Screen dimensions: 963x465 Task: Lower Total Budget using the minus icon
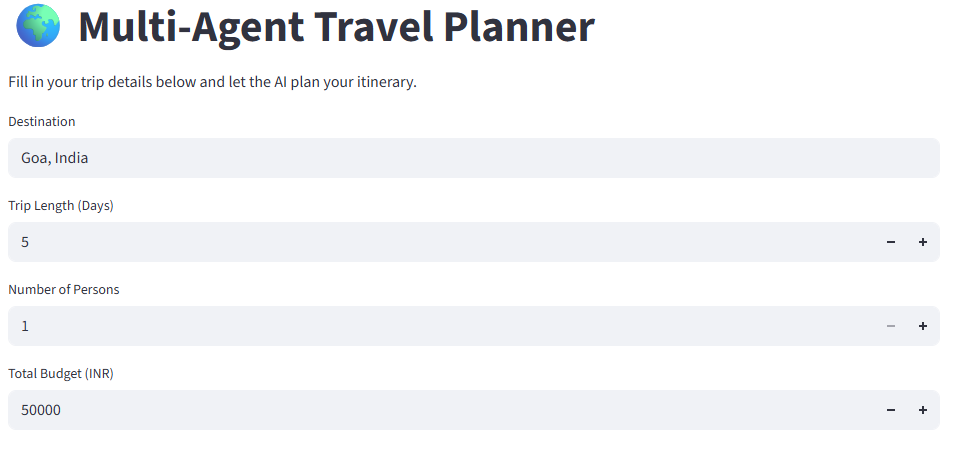click(x=890, y=410)
